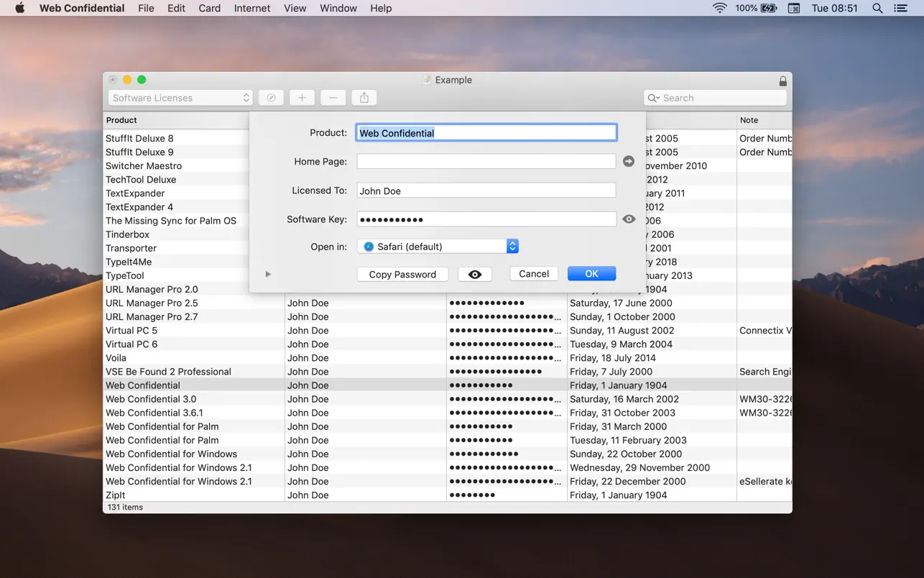Click the minus button to delete card
Viewport: 924px width, 578px height.
(x=333, y=98)
